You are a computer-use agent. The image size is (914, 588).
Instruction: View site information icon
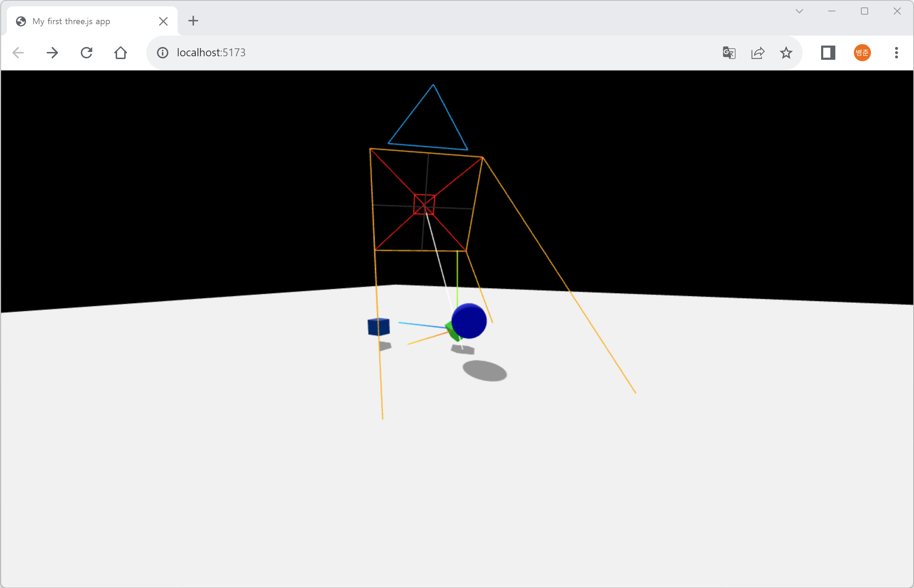[x=163, y=53]
